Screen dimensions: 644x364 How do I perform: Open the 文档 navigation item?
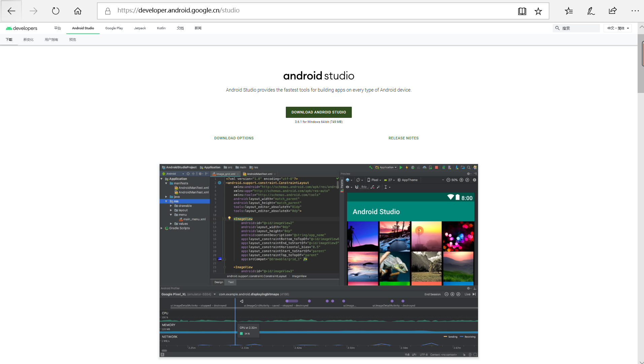[180, 28]
